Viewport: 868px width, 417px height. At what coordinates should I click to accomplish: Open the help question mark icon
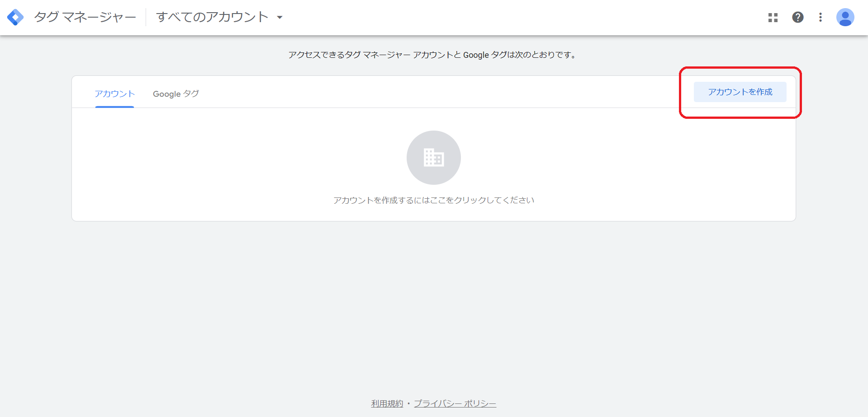[x=798, y=17]
